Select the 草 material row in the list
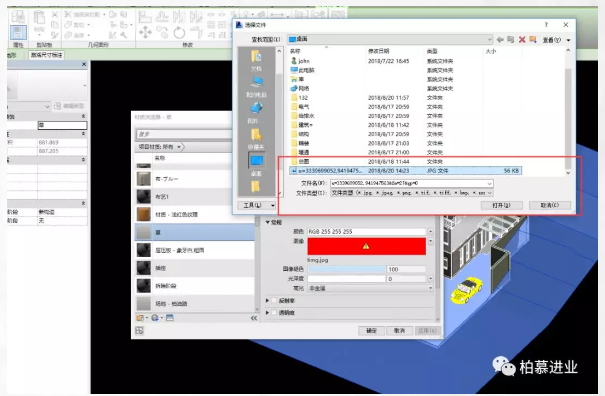The height and width of the screenshot is (396, 605). [x=194, y=232]
